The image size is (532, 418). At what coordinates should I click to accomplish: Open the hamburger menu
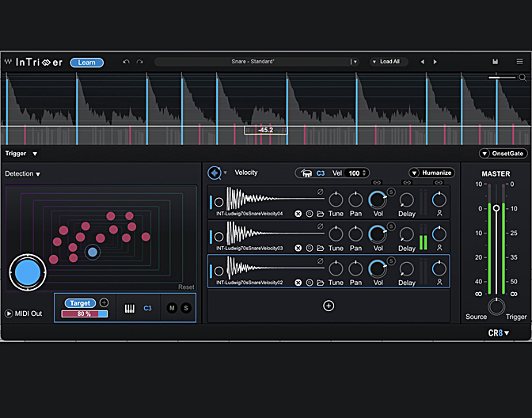(519, 62)
